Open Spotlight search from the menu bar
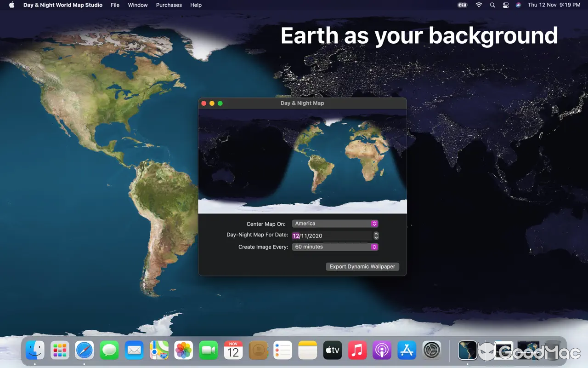 coord(492,5)
